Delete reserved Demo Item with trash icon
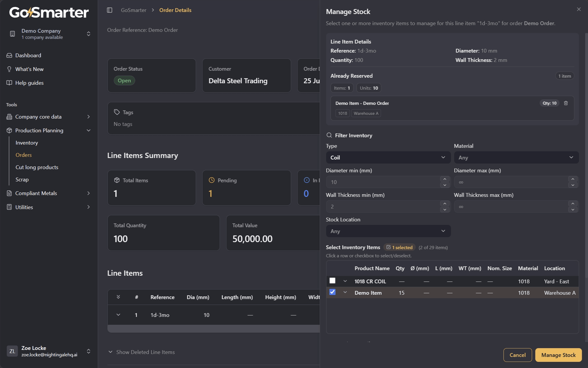The height and width of the screenshot is (368, 588). click(566, 103)
